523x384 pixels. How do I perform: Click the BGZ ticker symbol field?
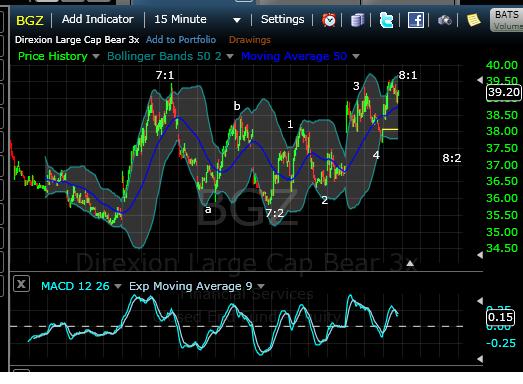pyautogui.click(x=30, y=21)
